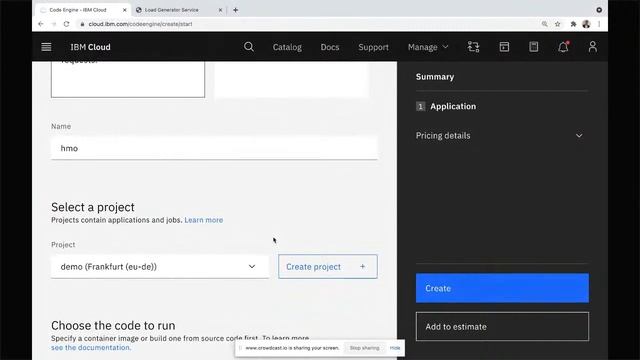Open the notifications bell
The height and width of the screenshot is (360, 640).
[563, 47]
